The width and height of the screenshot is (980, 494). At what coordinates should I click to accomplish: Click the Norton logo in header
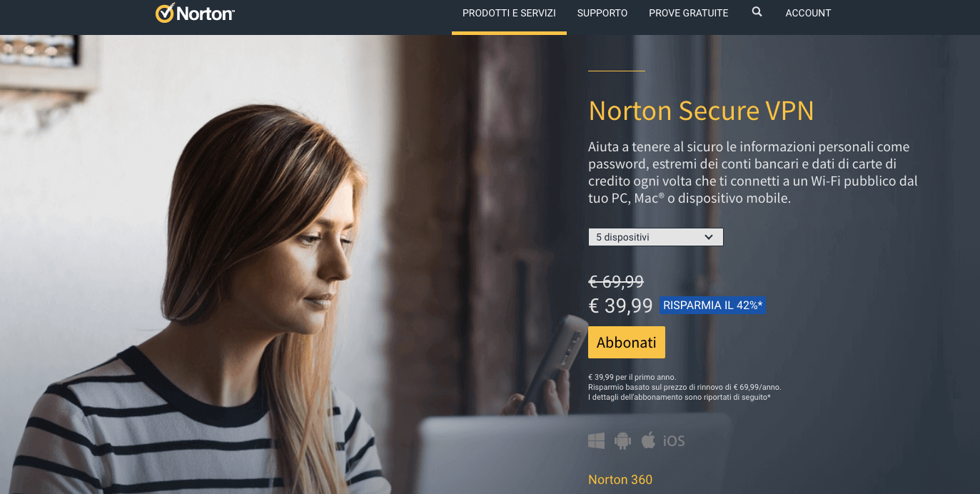196,13
